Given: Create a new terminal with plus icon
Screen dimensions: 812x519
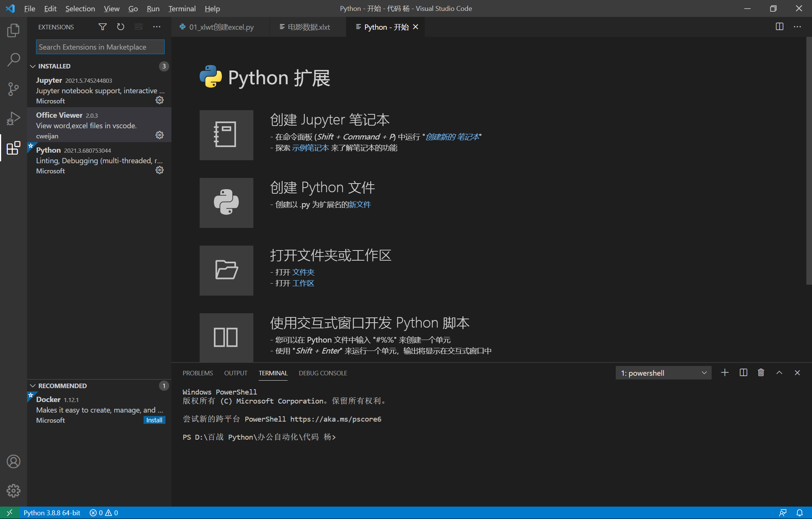Looking at the screenshot, I should click(x=725, y=373).
